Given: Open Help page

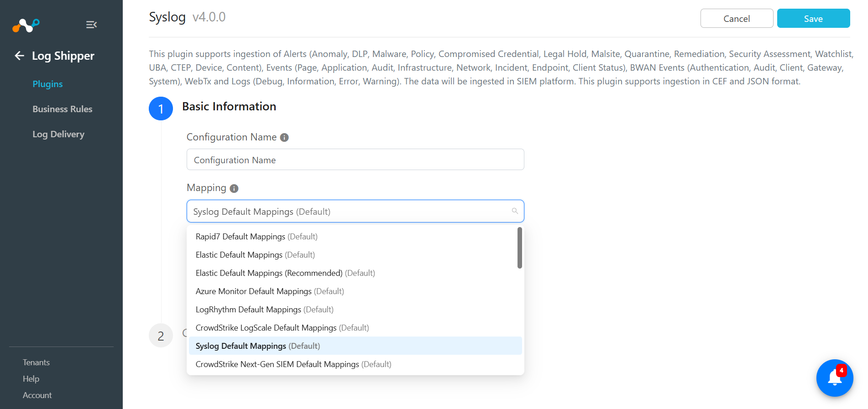Looking at the screenshot, I should click(x=31, y=379).
